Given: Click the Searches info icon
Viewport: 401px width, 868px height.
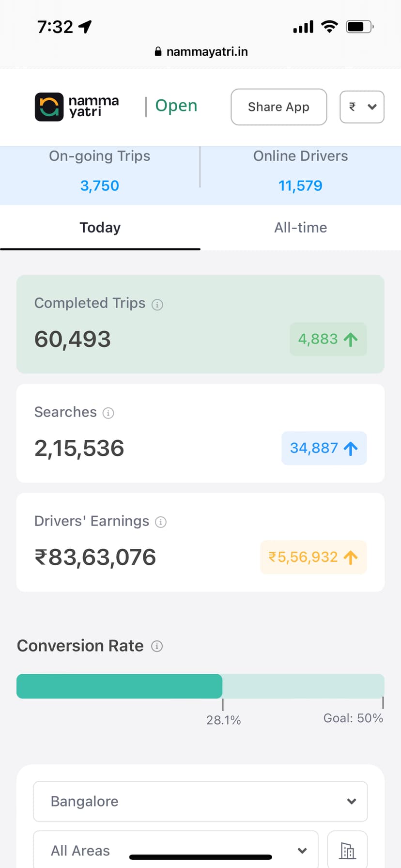Looking at the screenshot, I should 108,413.
